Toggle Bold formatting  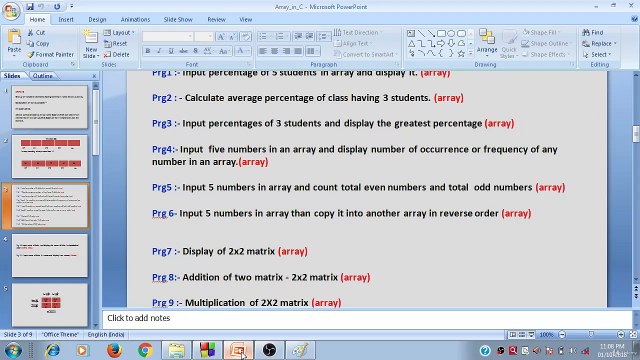click(x=148, y=51)
